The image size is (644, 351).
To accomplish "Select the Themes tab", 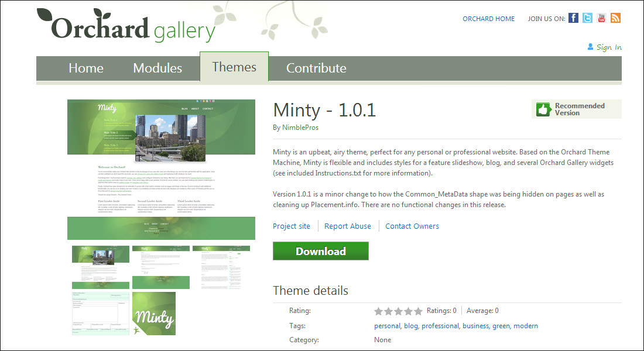I will click(234, 67).
